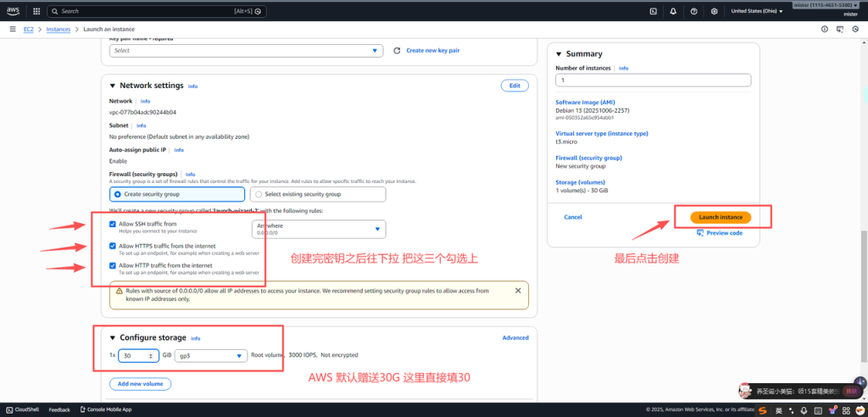Image resolution: width=868 pixels, height=417 pixels.
Task: Open the settings gear in top bar
Action: (714, 11)
